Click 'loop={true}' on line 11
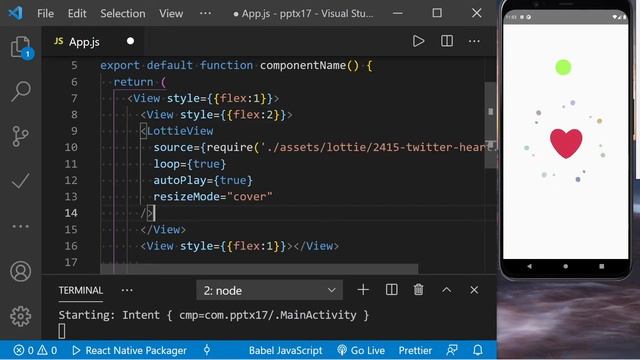The image size is (640, 360). [x=189, y=164]
